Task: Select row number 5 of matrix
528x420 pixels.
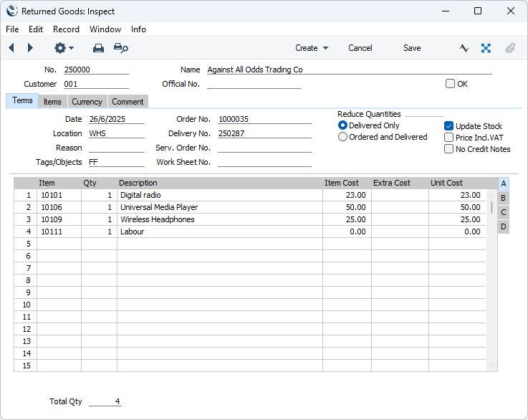Action: click(26, 244)
